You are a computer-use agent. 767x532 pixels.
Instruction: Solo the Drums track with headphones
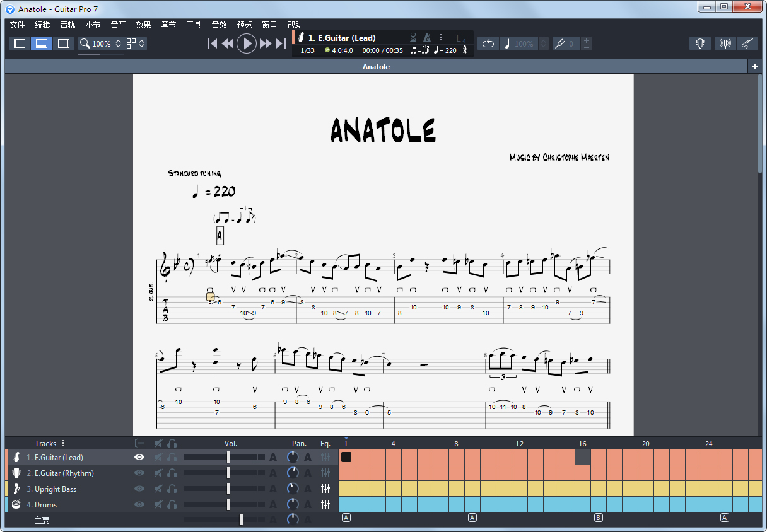click(172, 504)
